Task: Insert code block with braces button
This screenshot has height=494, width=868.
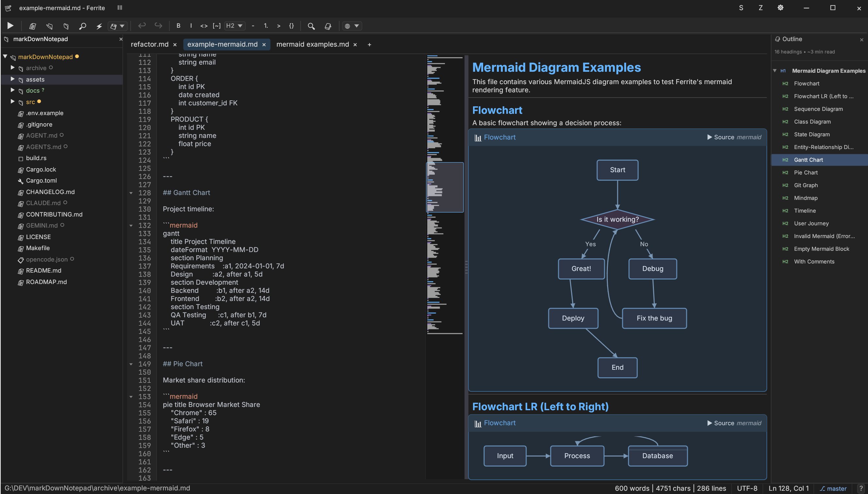Action: (291, 26)
